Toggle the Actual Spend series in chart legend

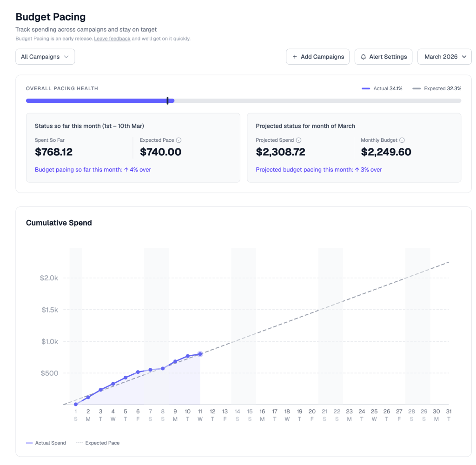[46, 443]
